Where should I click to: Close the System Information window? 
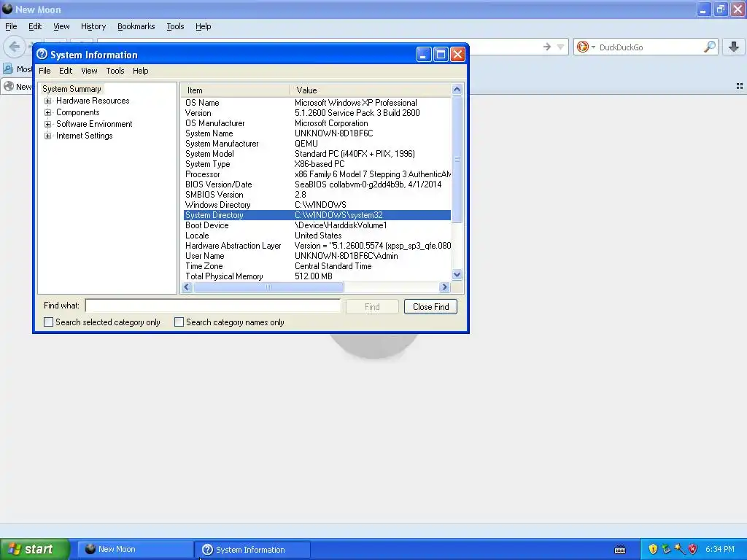pos(457,55)
